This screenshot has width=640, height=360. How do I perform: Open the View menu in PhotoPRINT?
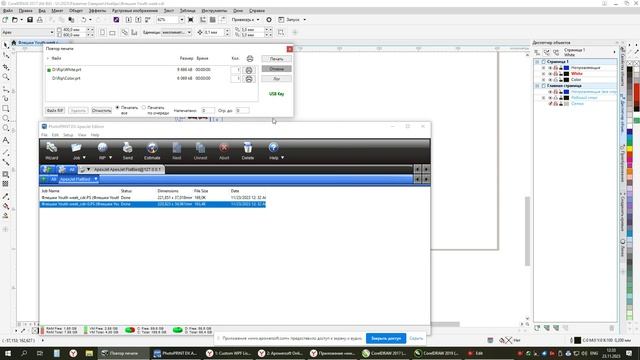[82, 135]
